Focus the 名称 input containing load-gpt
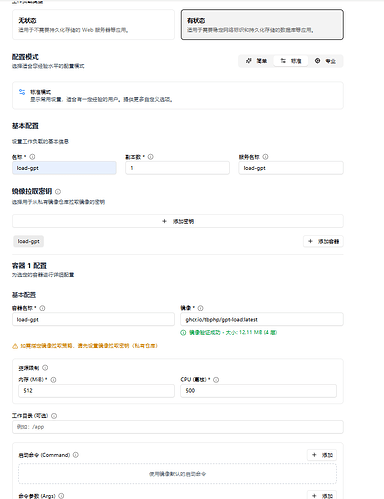 point(64,168)
